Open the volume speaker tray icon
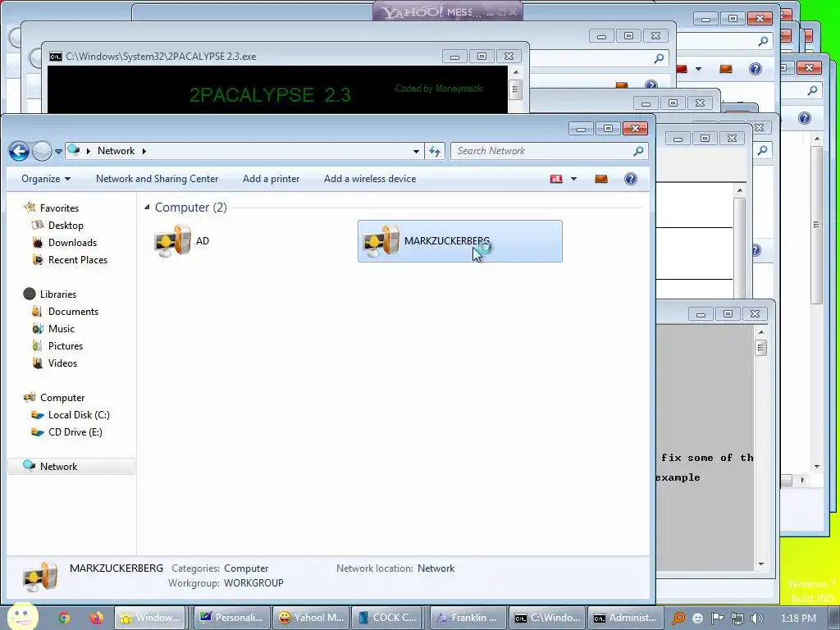The width and height of the screenshot is (840, 630). coord(757,619)
